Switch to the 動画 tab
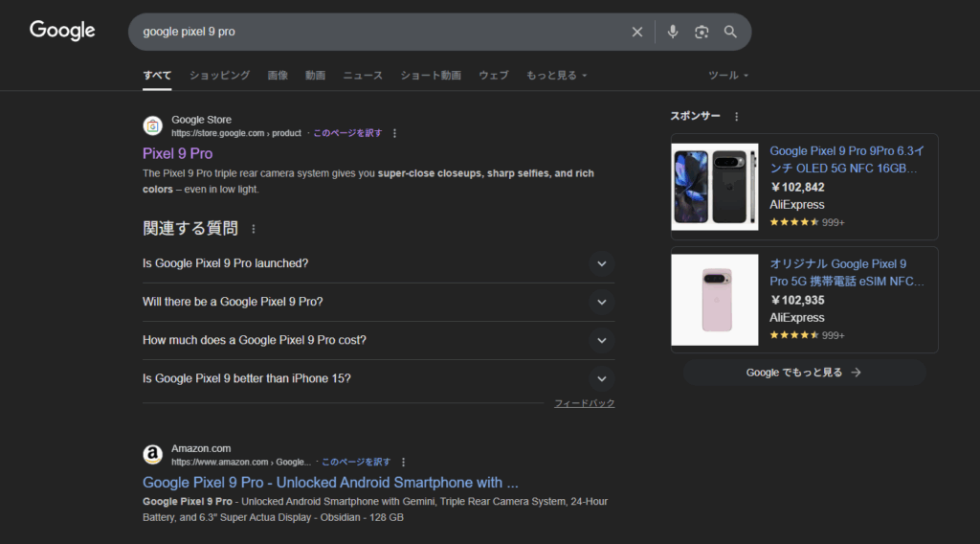 pyautogui.click(x=315, y=76)
